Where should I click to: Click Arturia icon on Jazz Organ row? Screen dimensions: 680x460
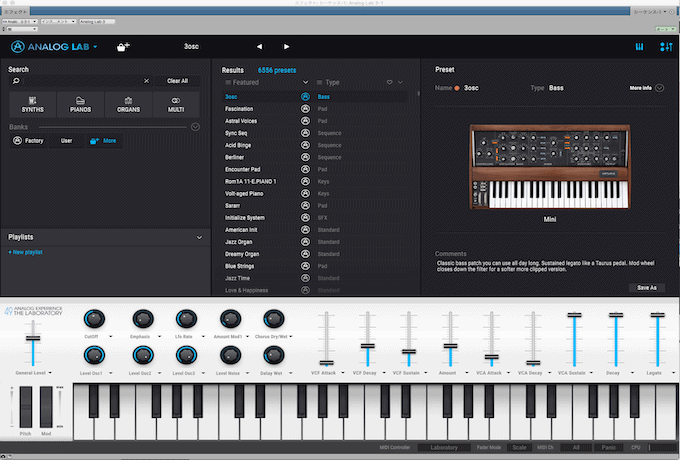pos(305,242)
